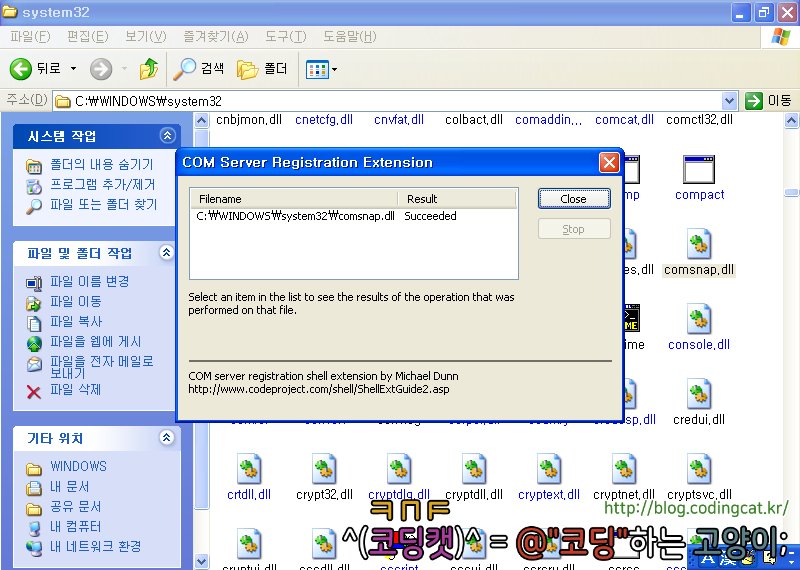Collapse the 기타 위치 panel
Image resolution: width=800 pixels, height=570 pixels.
click(x=166, y=437)
